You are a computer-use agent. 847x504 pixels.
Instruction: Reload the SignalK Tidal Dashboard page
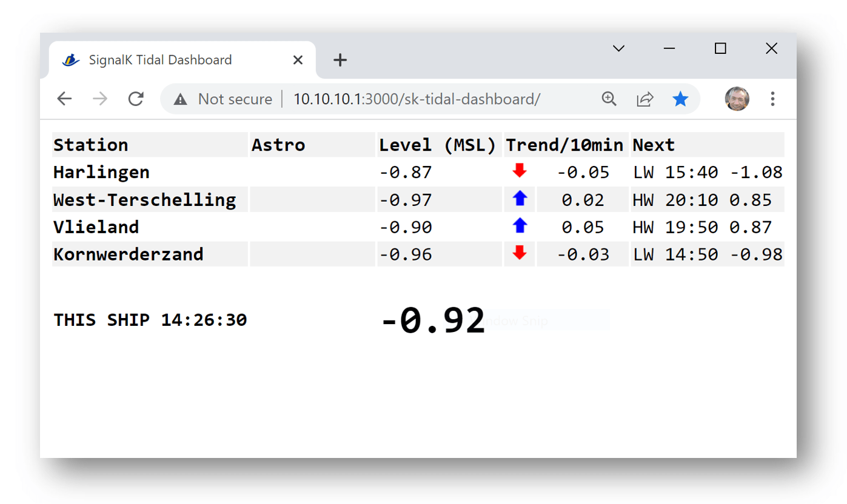[x=136, y=99]
